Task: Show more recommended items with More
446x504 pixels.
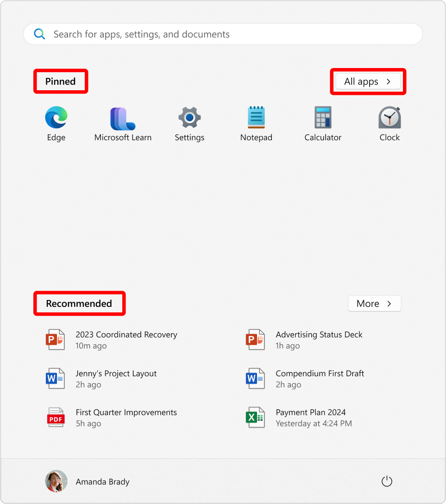Action: (x=375, y=304)
